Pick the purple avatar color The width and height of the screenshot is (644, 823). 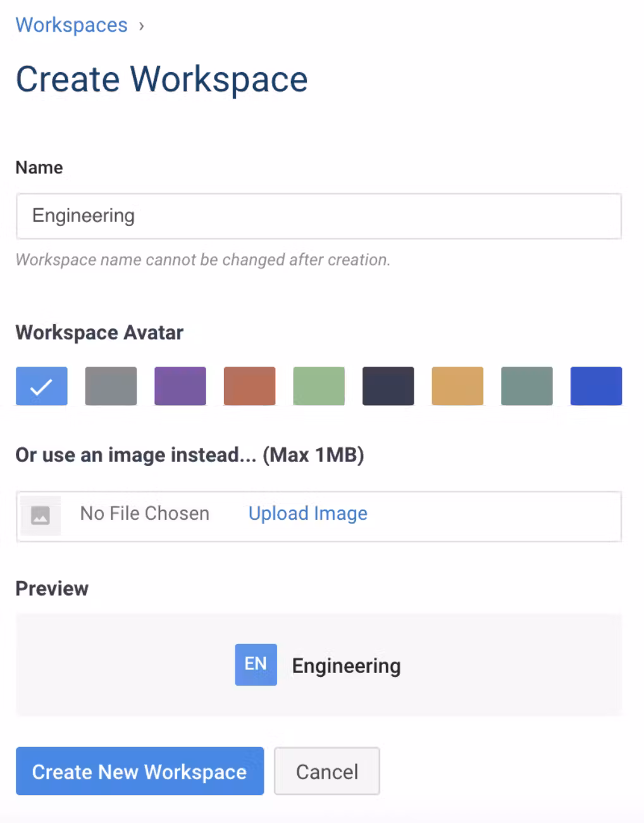pyautogui.click(x=180, y=386)
